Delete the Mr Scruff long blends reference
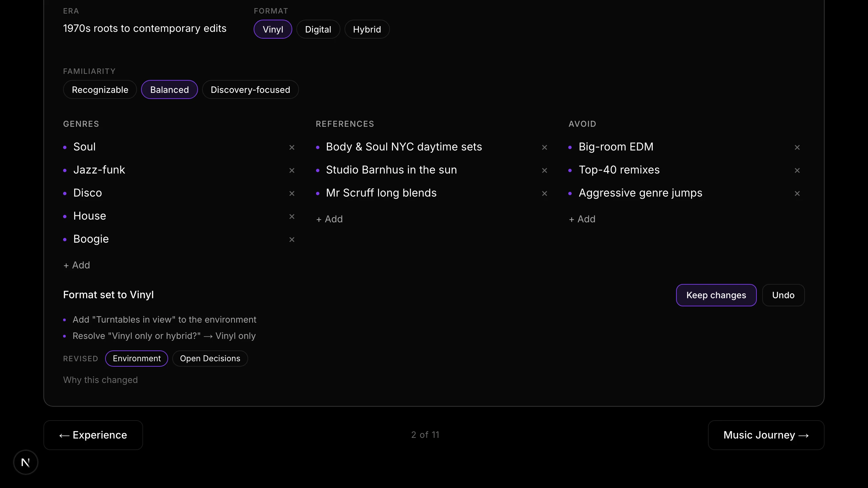The height and width of the screenshot is (488, 868). (x=545, y=194)
